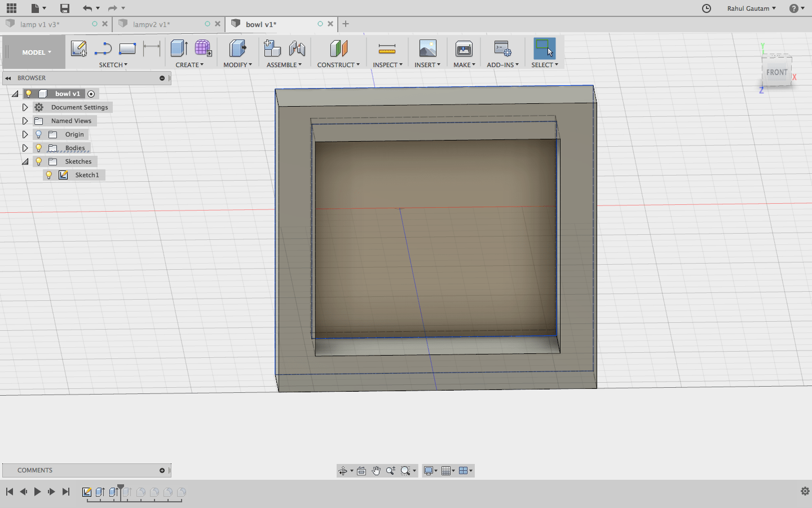
Task: Open the Measure inspect tool
Action: point(387,49)
